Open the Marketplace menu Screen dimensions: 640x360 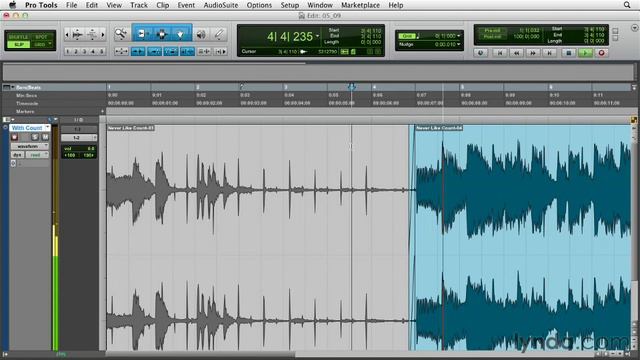click(x=360, y=5)
